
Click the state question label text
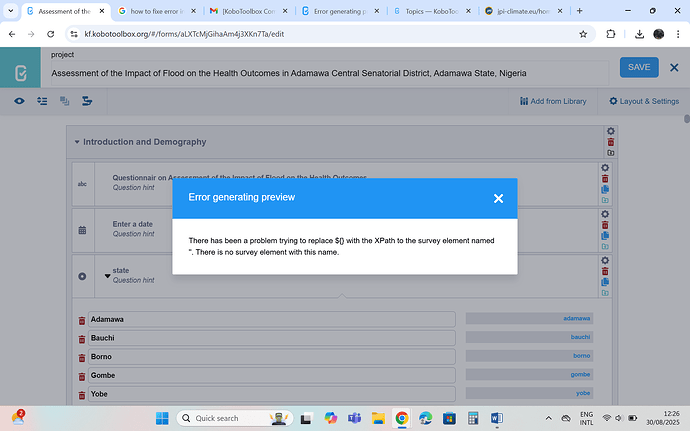point(121,270)
